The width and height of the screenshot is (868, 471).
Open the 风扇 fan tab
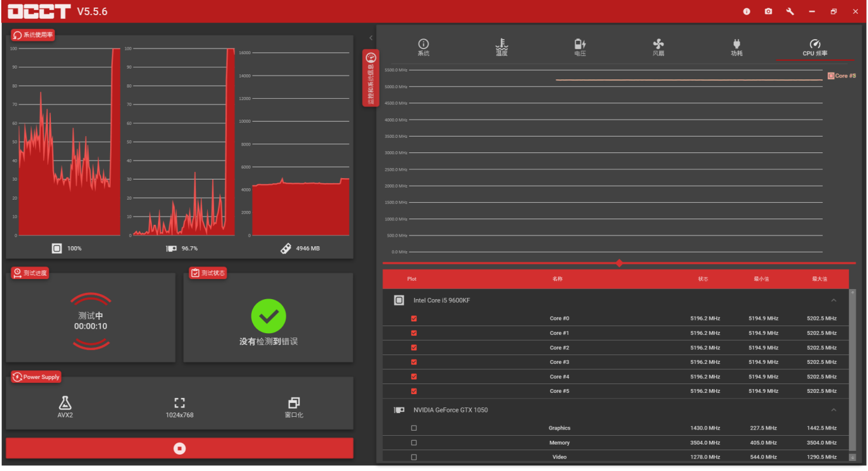coord(658,47)
